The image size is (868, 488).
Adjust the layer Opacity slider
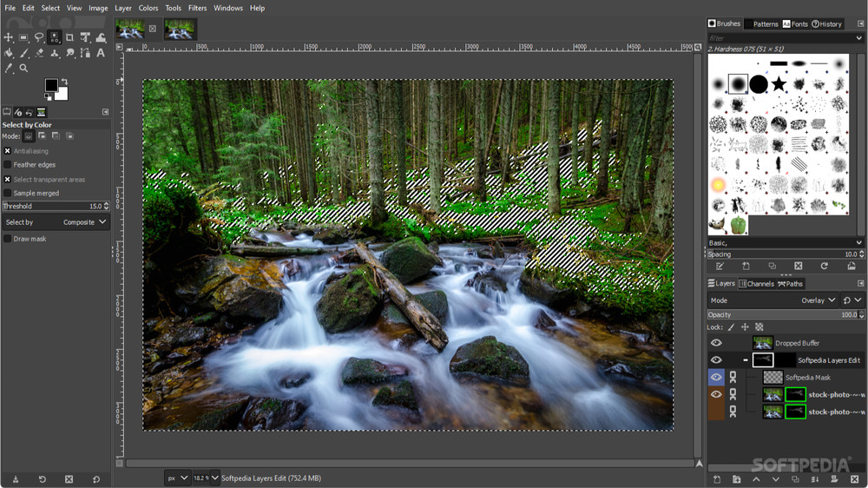coord(786,314)
